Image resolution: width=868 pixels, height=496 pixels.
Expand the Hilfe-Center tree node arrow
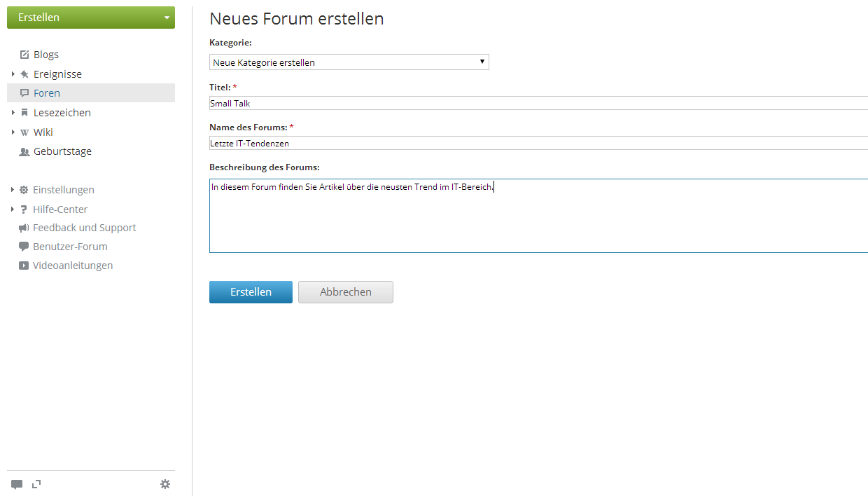tap(13, 209)
